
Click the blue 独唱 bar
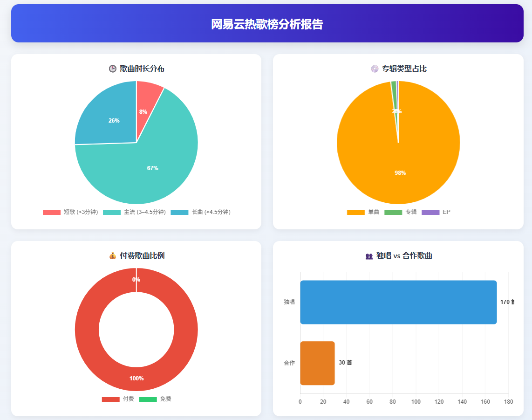point(398,302)
